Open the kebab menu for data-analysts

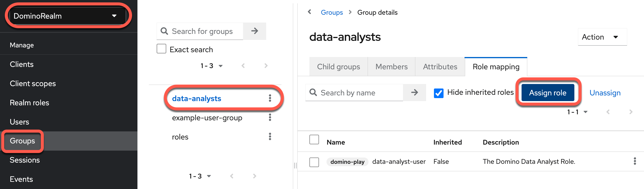pos(270,98)
